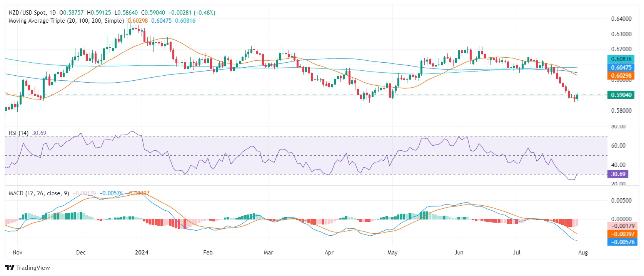644x276 pixels.
Task: Click the 2024 label on time axis
Action: [x=142, y=253]
